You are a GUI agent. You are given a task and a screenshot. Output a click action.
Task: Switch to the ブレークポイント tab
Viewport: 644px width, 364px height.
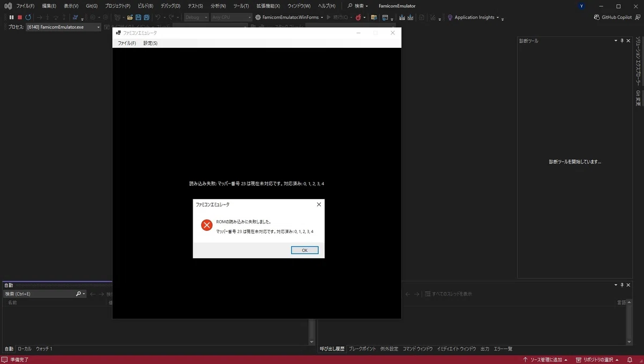coord(362,349)
